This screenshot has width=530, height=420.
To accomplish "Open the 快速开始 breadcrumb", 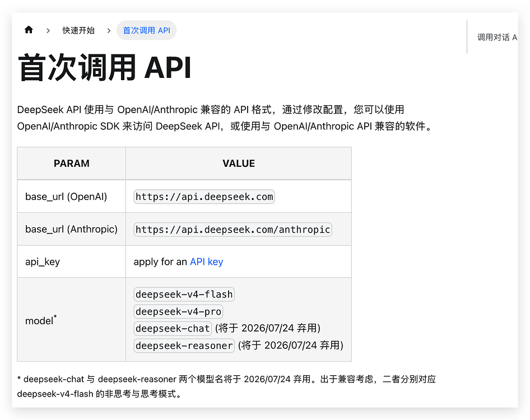I will coord(78,30).
